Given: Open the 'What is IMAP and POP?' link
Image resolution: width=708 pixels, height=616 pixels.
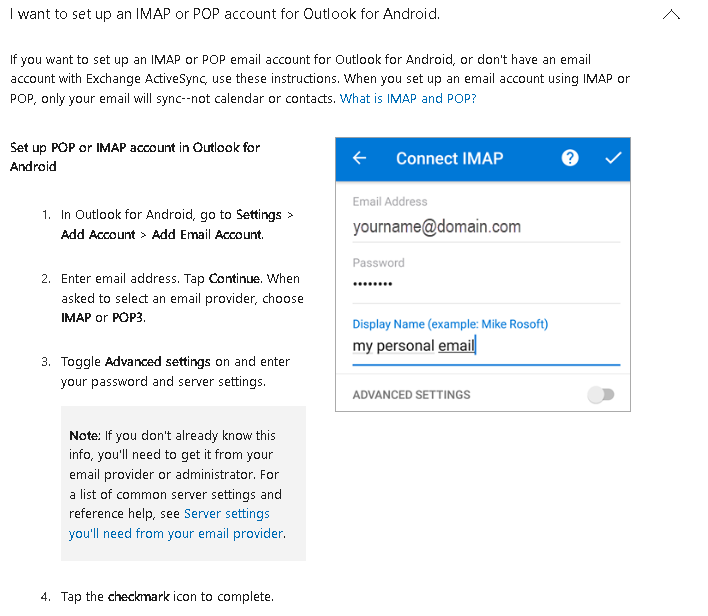Looking at the screenshot, I should (x=408, y=98).
